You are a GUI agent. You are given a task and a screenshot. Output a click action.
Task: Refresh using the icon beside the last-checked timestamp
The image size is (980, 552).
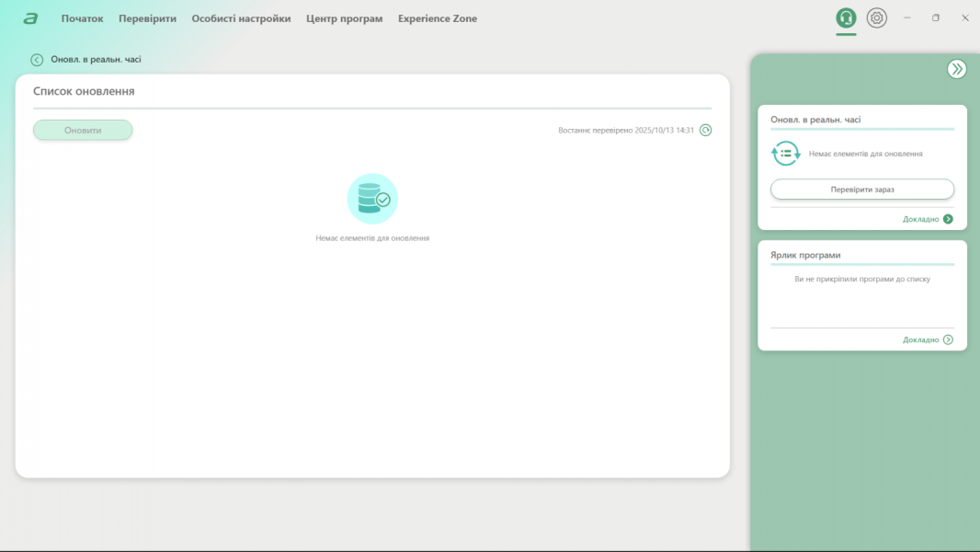pos(705,130)
